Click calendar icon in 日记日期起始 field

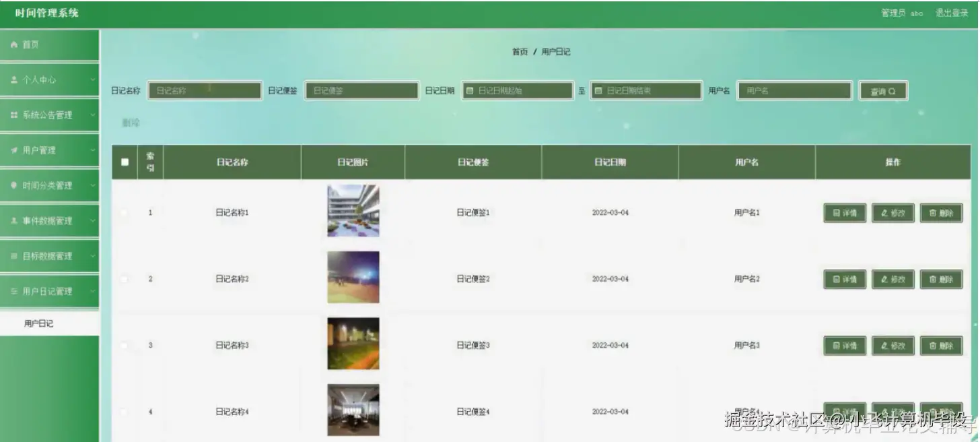[x=470, y=90]
